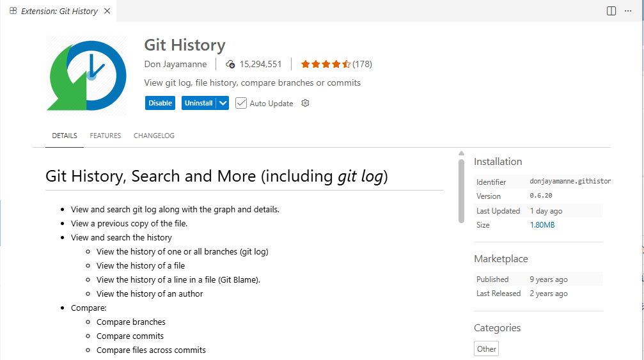The width and height of the screenshot is (644, 360).
Task: Click the orange star rating
Action: (x=325, y=64)
